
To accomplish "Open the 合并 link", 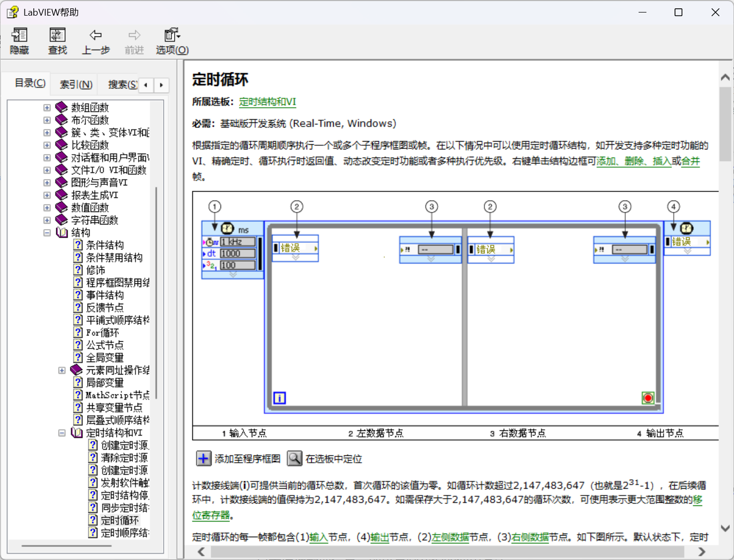I will [x=690, y=161].
